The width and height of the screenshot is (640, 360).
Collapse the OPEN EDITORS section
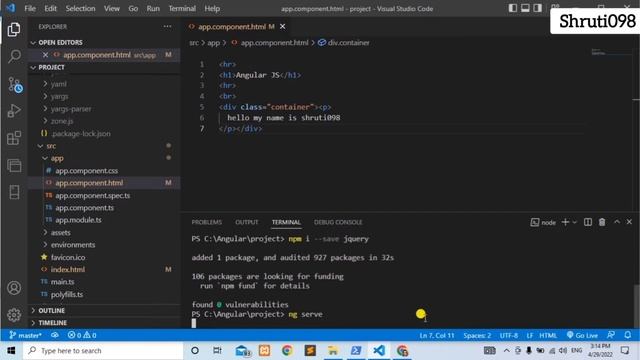[x=60, y=42]
